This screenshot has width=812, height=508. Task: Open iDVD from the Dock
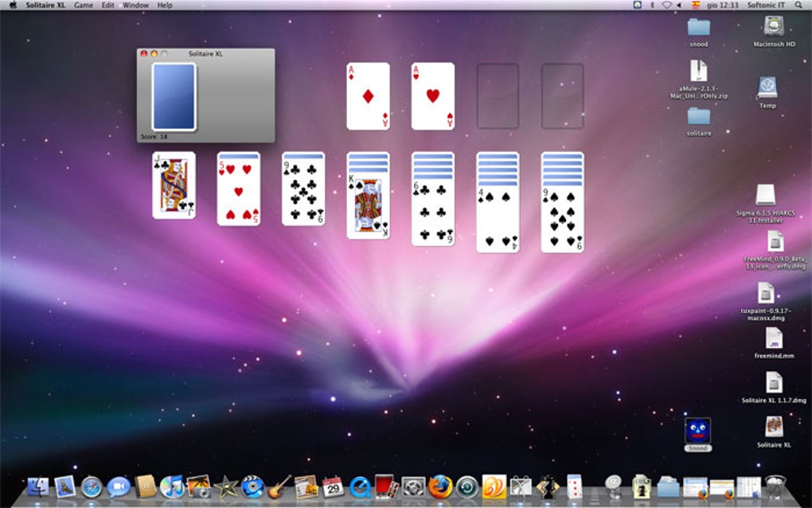click(x=252, y=487)
